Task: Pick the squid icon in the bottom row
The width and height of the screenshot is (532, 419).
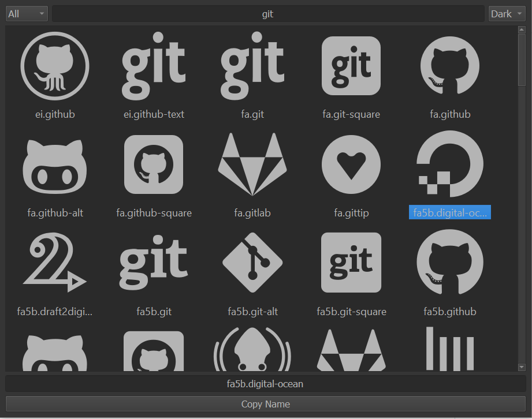Action: pos(252,349)
